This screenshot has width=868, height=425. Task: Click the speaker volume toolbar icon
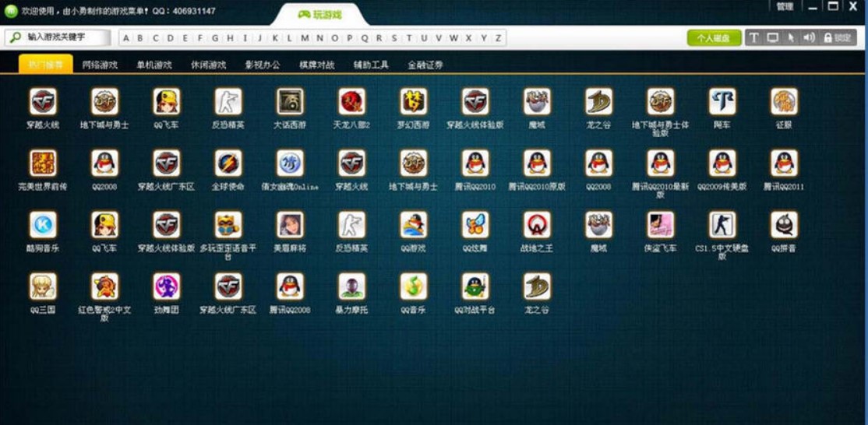(810, 37)
